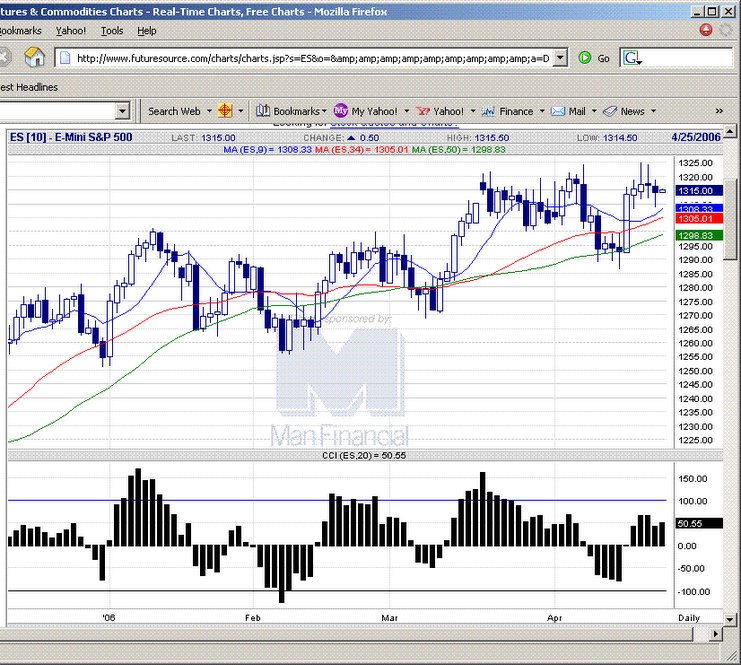Expand the Yahoo! dropdown arrow
Viewport: 741px width, 665px height.
pos(473,111)
